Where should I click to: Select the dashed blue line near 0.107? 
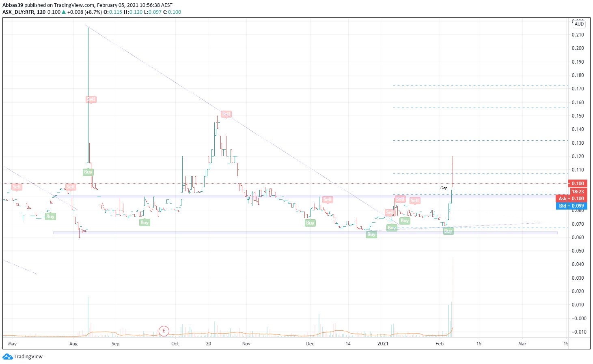pos(481,173)
